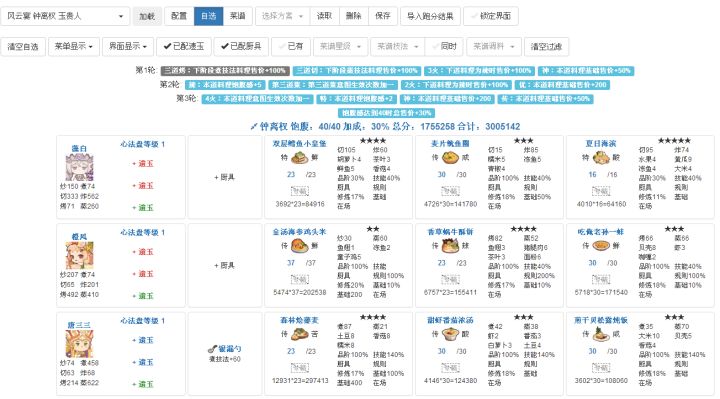Open the 选择方案 dropdown
720x399 pixels.
click(282, 16)
